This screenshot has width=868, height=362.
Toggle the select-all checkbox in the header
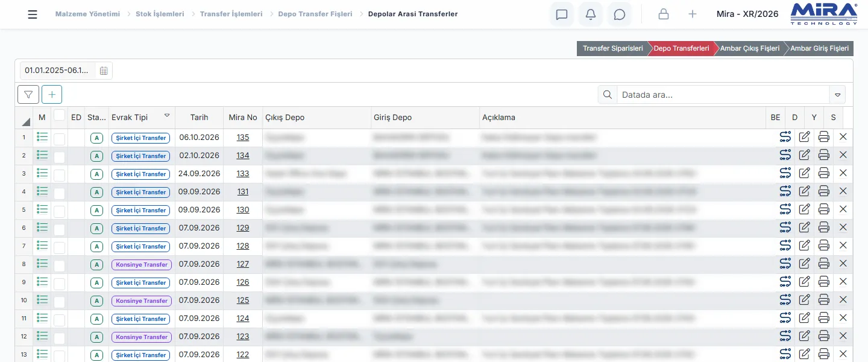point(59,115)
